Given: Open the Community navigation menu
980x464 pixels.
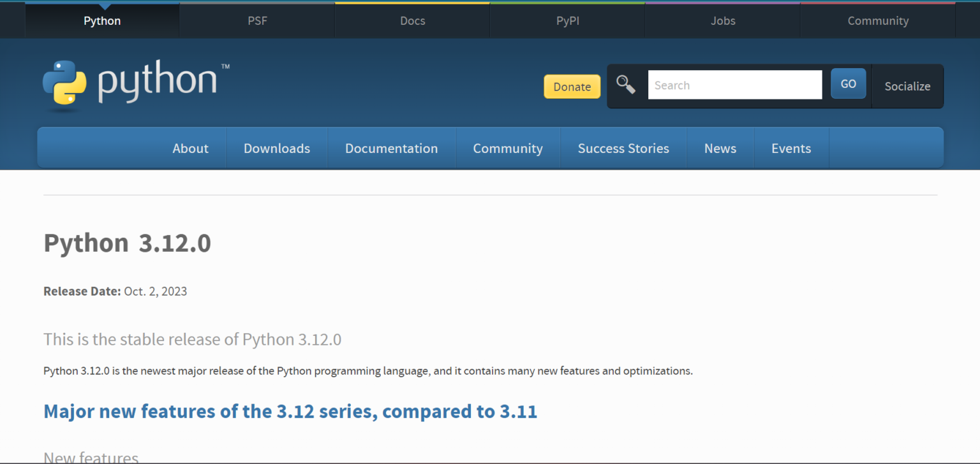Looking at the screenshot, I should tap(507, 148).
